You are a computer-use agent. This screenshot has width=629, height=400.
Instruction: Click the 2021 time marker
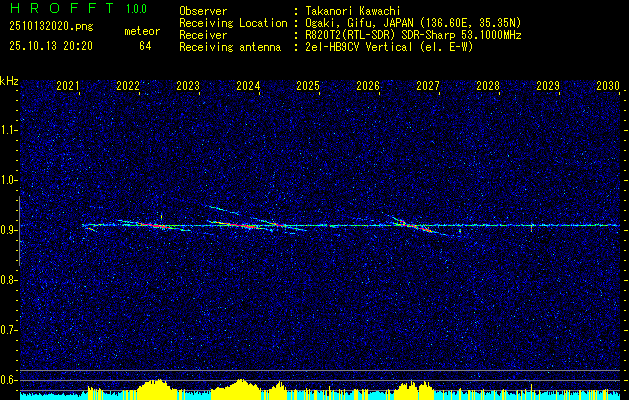click(x=68, y=86)
